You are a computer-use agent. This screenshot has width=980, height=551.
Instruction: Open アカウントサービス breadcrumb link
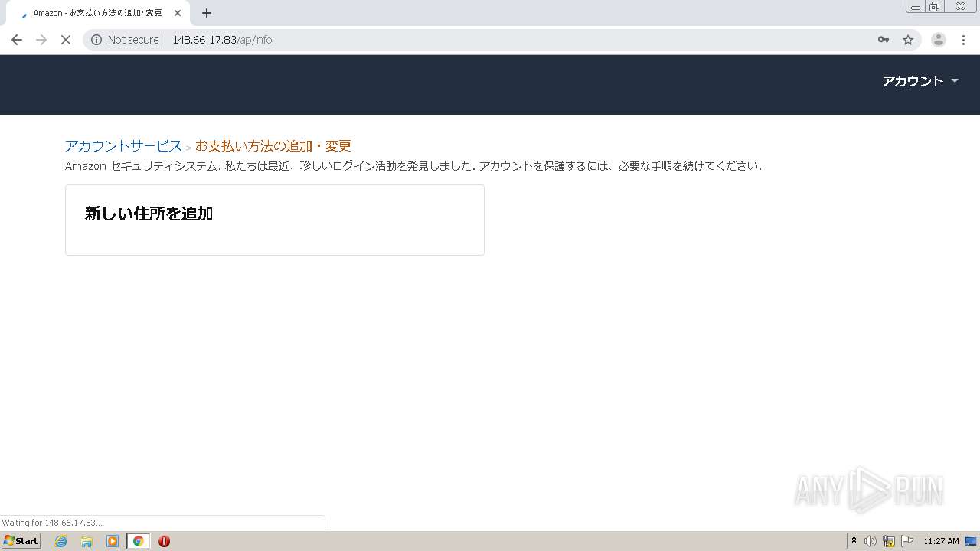pyautogui.click(x=123, y=146)
